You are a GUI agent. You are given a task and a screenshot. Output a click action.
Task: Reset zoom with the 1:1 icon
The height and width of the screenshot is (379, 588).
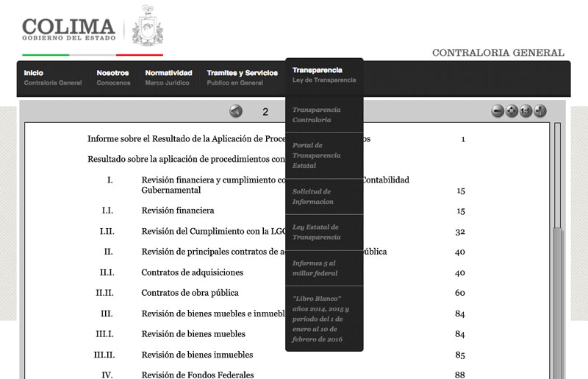pyautogui.click(x=526, y=111)
